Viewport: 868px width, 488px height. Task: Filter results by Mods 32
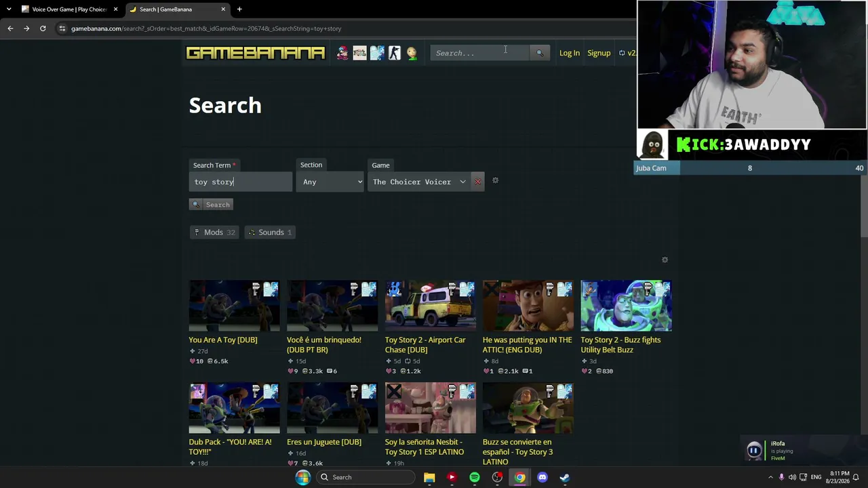click(214, 232)
